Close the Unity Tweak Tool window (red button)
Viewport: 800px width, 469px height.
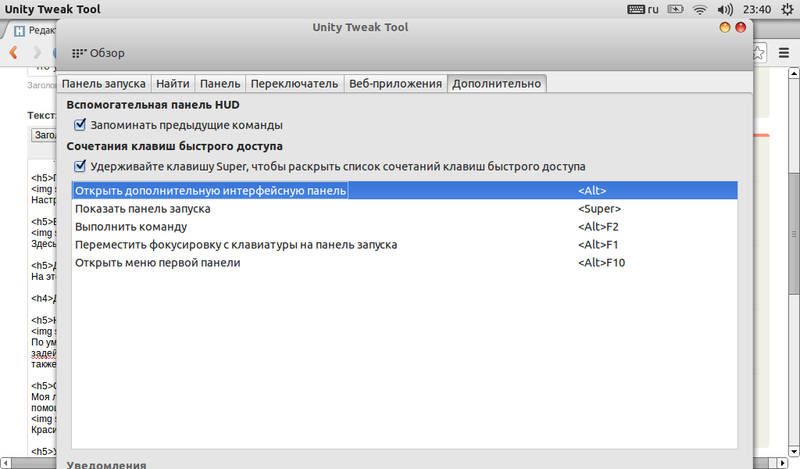pos(740,28)
